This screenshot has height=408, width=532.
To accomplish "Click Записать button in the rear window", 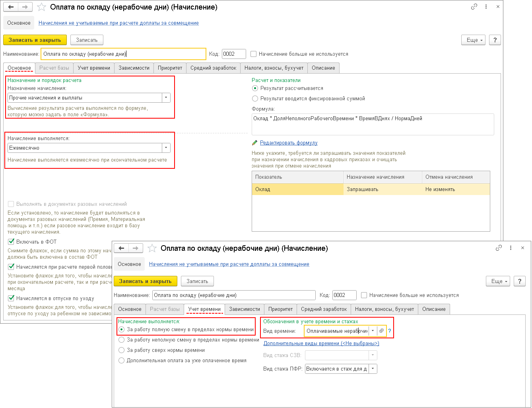I will point(87,40).
